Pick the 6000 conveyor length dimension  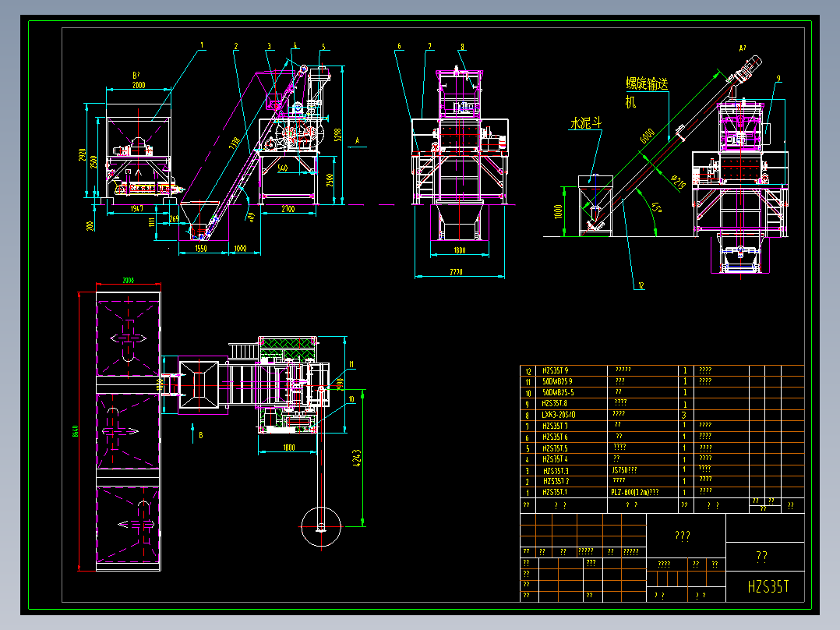[647, 136]
